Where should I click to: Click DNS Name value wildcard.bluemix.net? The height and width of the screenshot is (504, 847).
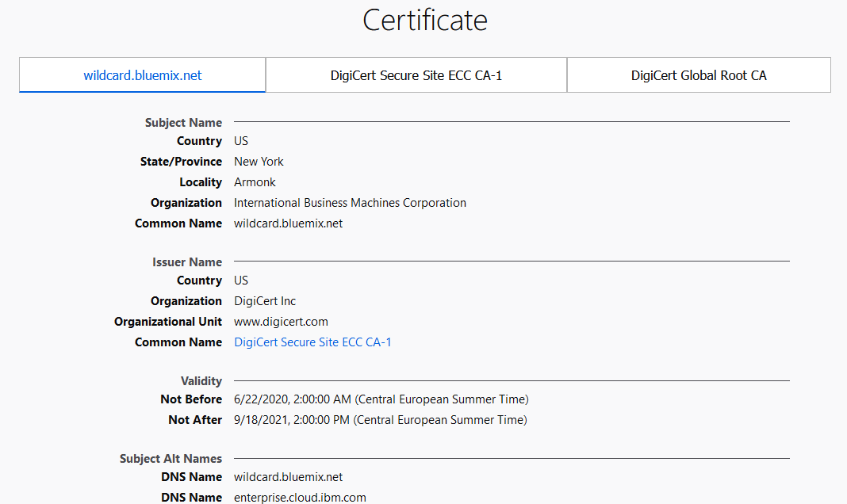[288, 477]
